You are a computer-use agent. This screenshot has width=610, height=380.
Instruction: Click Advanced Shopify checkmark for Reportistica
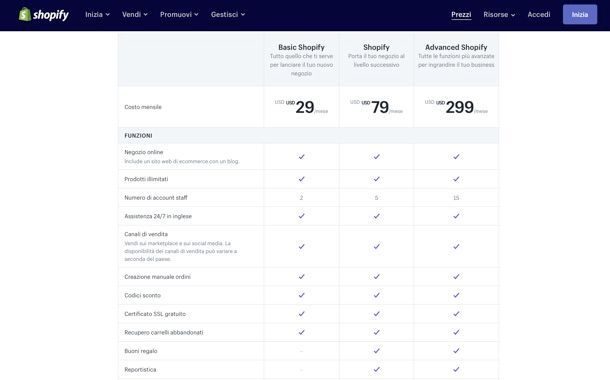456,369
